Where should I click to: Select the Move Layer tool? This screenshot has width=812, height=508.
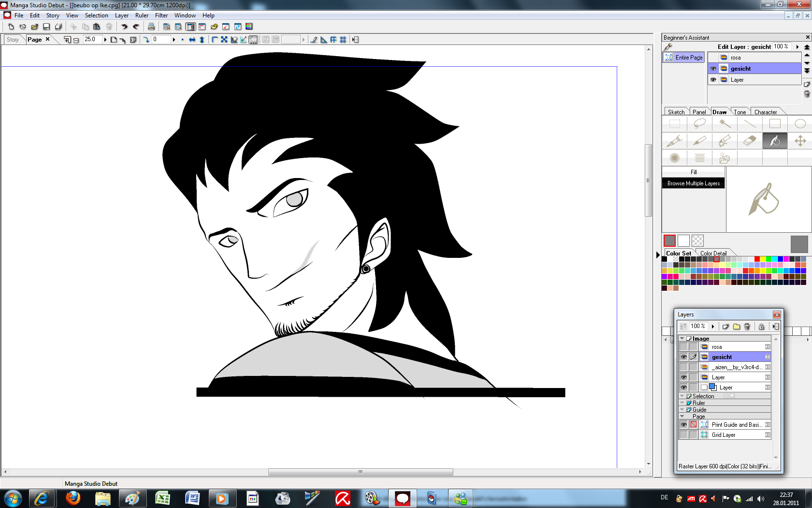(800, 141)
